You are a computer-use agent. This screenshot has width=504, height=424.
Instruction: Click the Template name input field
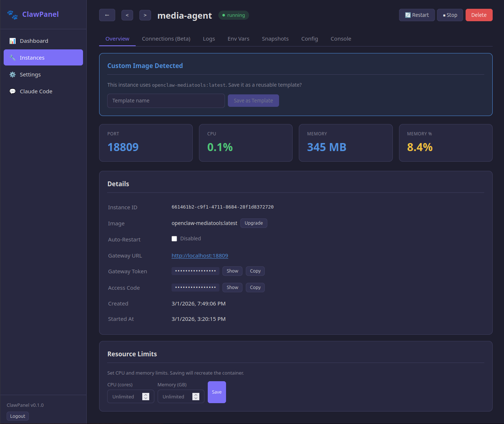coord(166,101)
